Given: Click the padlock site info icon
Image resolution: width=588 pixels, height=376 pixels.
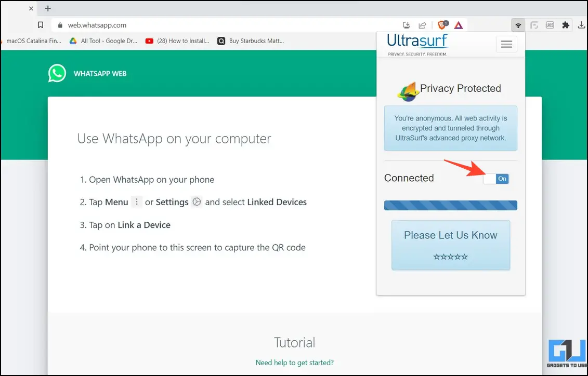Looking at the screenshot, I should pos(60,25).
